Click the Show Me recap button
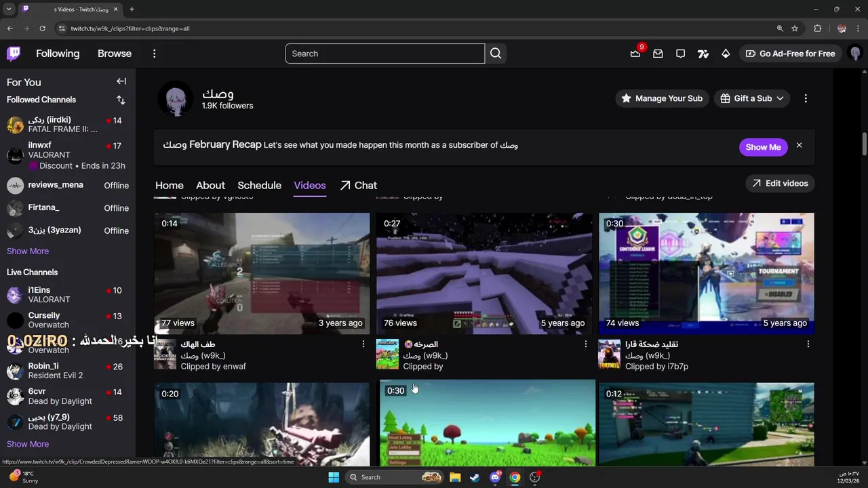The height and width of the screenshot is (488, 868). (763, 147)
